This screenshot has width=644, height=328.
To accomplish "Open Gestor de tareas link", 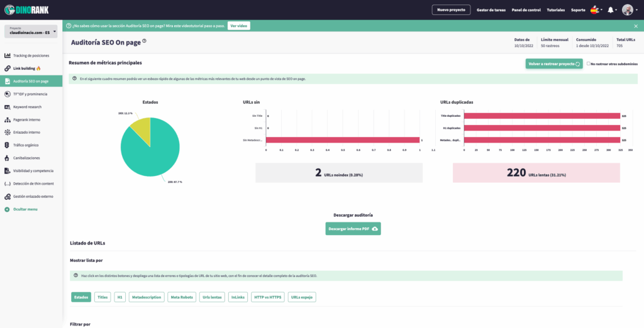I will [491, 10].
